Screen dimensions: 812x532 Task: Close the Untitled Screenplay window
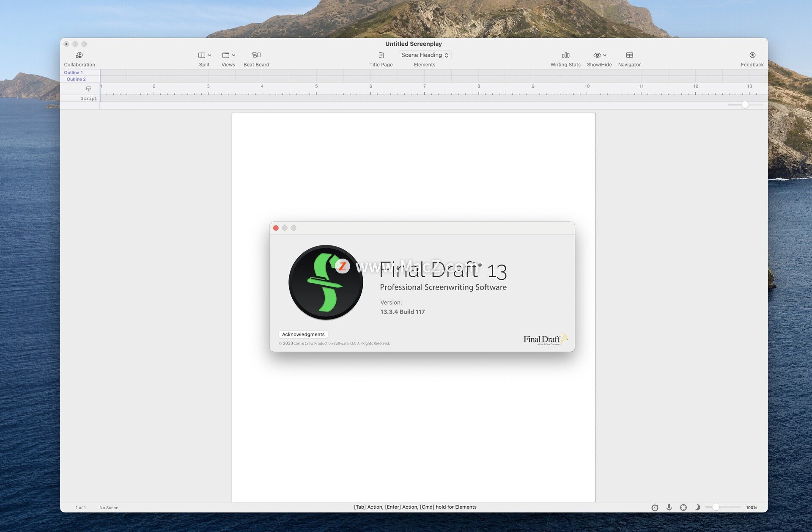tap(66, 44)
